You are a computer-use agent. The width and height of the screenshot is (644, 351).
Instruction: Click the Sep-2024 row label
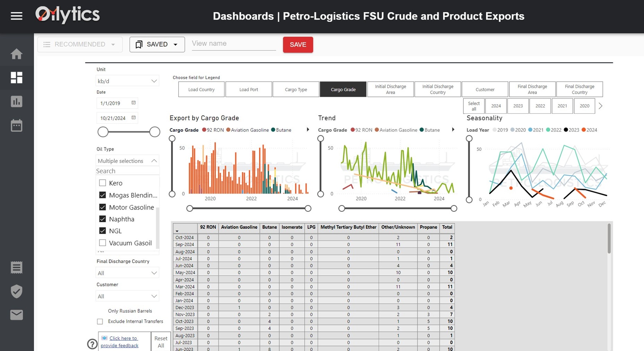tap(185, 245)
